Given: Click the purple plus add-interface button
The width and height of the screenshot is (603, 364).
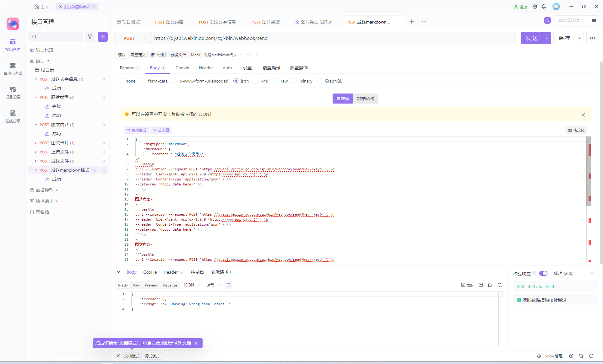Looking at the screenshot, I should [x=103, y=37].
